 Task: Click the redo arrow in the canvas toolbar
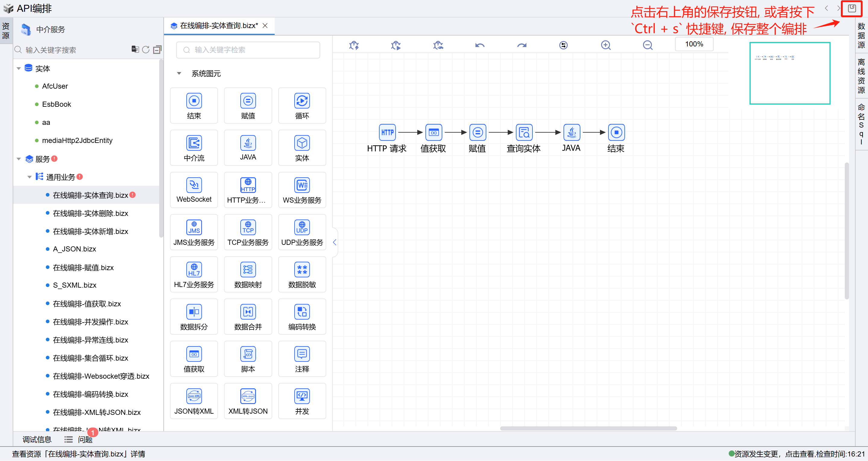point(522,45)
